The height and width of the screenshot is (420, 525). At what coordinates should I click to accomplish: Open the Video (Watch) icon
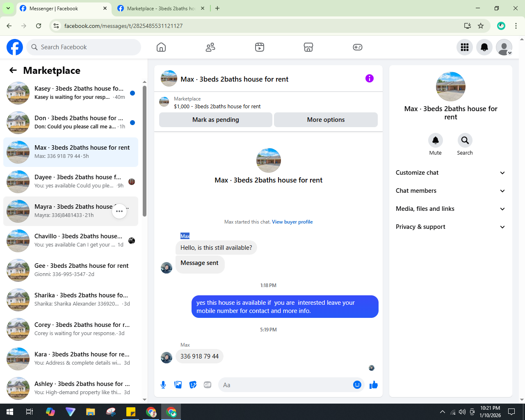(260, 47)
